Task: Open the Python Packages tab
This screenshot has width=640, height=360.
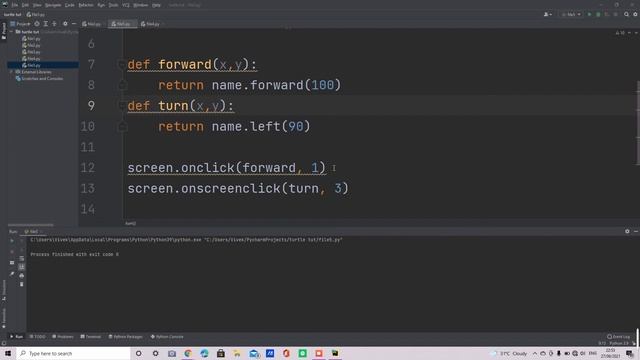Action: click(x=126, y=337)
